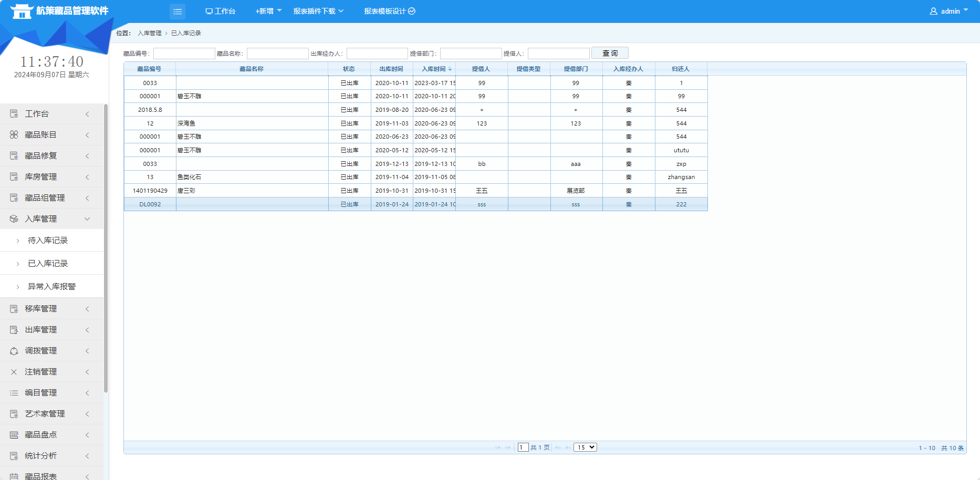Click the 调拨管理 sidebar icon
Image resolution: width=980 pixels, height=480 pixels.
point(14,351)
